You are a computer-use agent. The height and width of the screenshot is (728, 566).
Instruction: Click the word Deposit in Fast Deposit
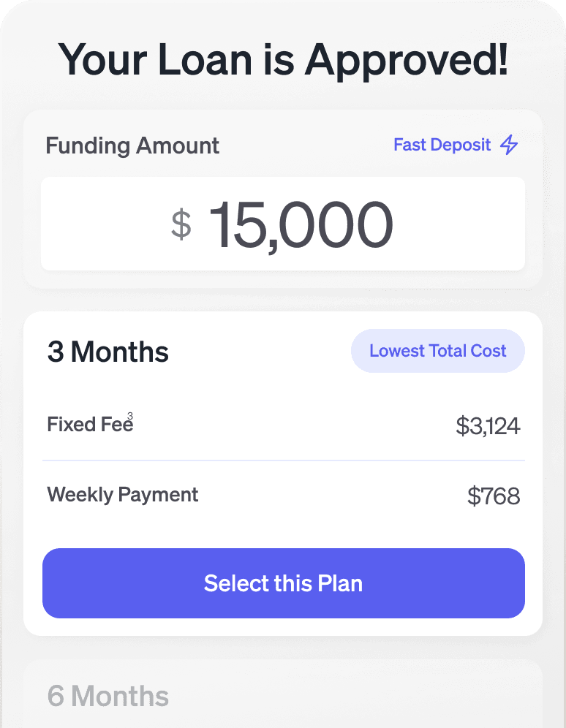[x=460, y=145]
